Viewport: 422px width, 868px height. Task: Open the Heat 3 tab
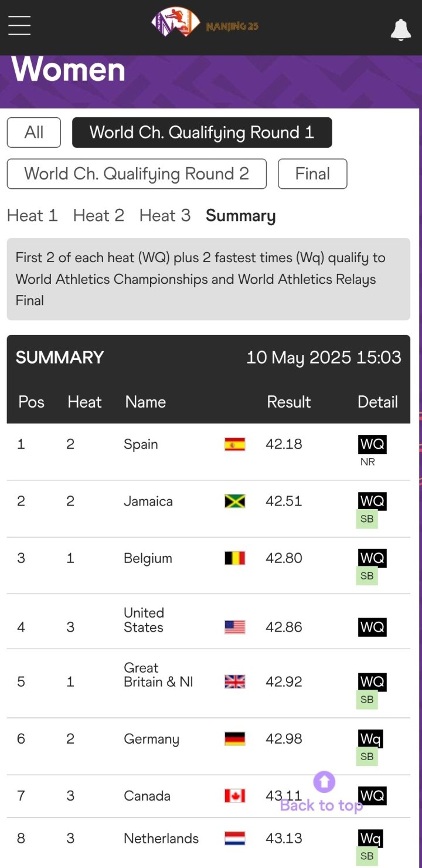click(x=165, y=216)
